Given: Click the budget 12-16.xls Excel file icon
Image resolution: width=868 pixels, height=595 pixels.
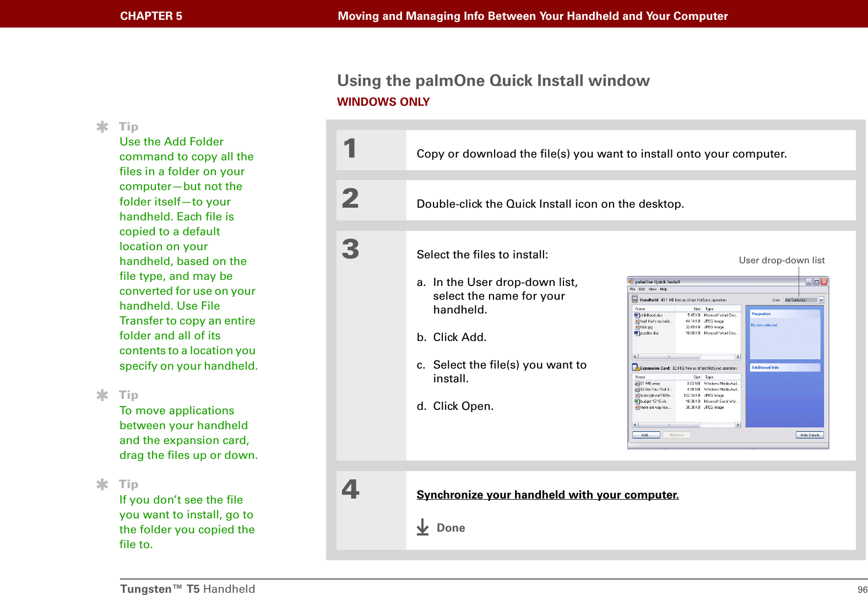Looking at the screenshot, I should click(x=637, y=402).
